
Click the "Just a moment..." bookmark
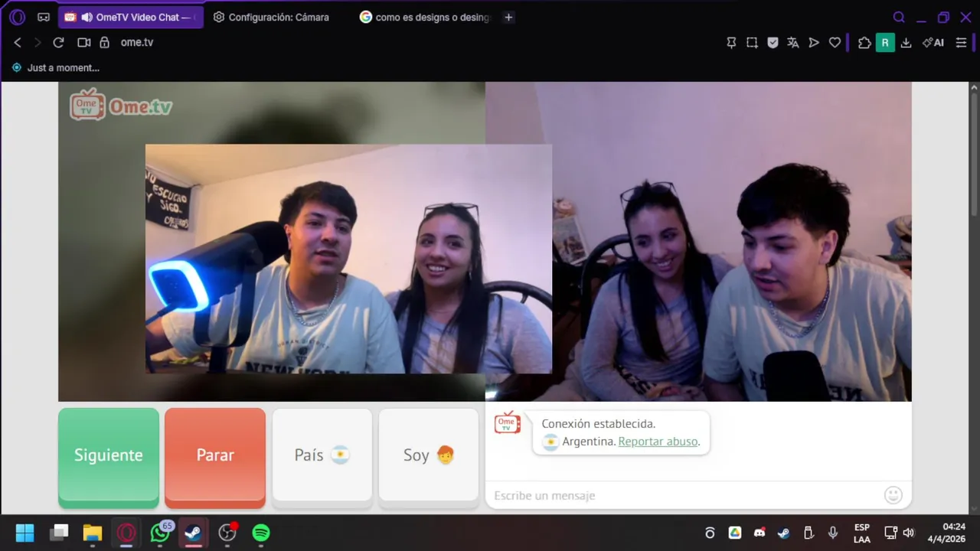56,67
